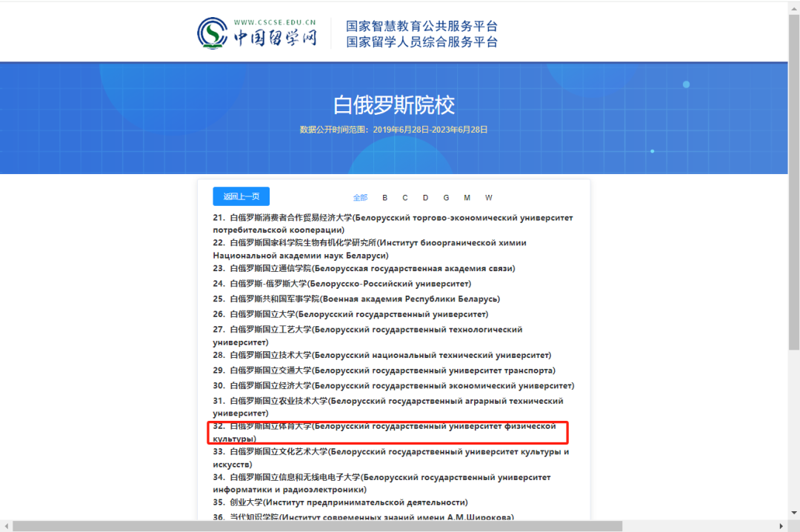The image size is (800, 532).
Task: Select entry 30 白俄罗斯国立经济大学
Action: click(x=394, y=386)
